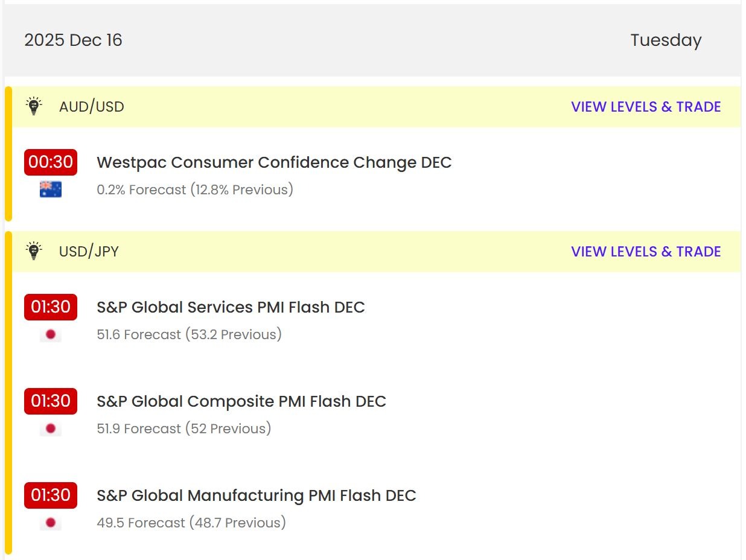Open View Levels & Trade for AUD/USD
The width and height of the screenshot is (746, 560).
(646, 107)
